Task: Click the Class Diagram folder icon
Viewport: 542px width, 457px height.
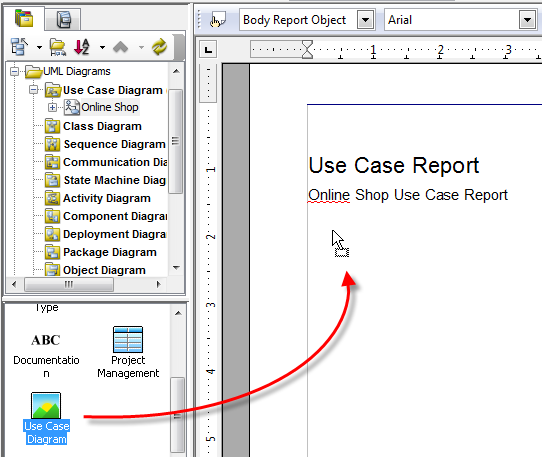Action: tap(53, 126)
